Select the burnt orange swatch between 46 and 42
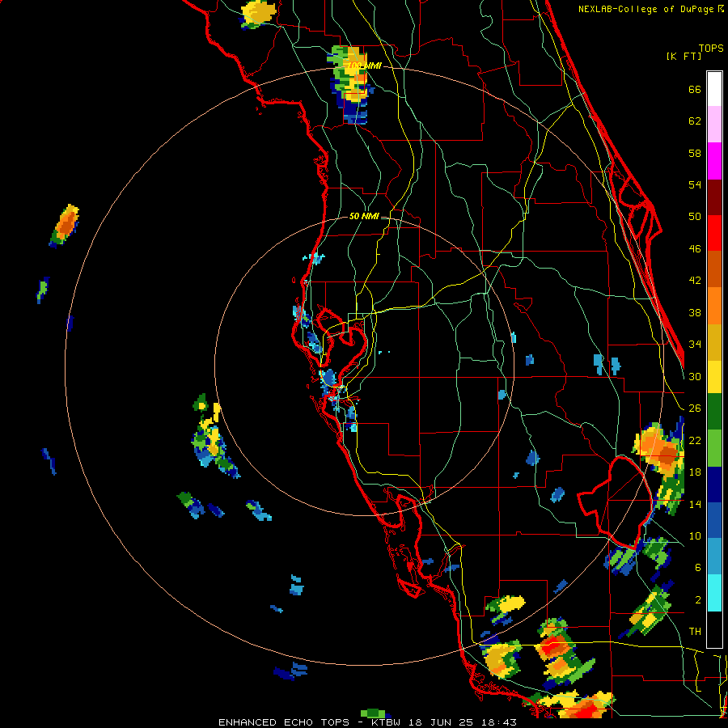The height and width of the screenshot is (728, 728). [x=714, y=269]
